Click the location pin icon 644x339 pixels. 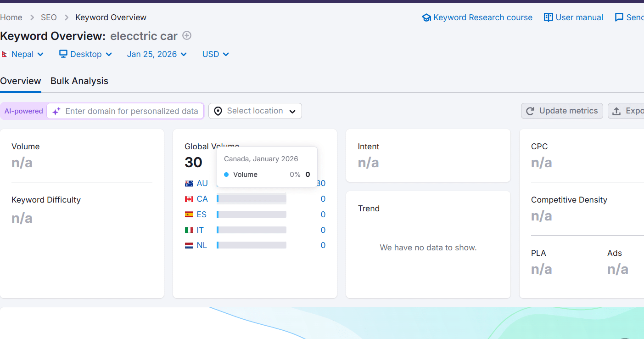pos(218,111)
